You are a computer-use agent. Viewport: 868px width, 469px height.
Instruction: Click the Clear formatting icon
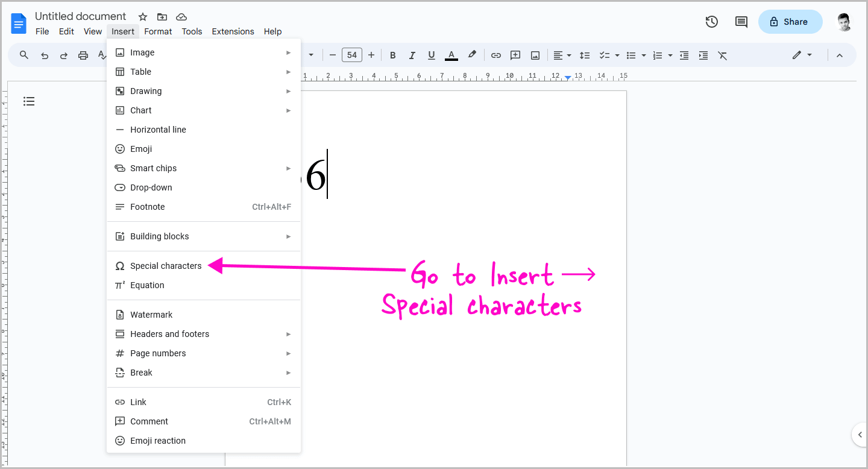[722, 55]
